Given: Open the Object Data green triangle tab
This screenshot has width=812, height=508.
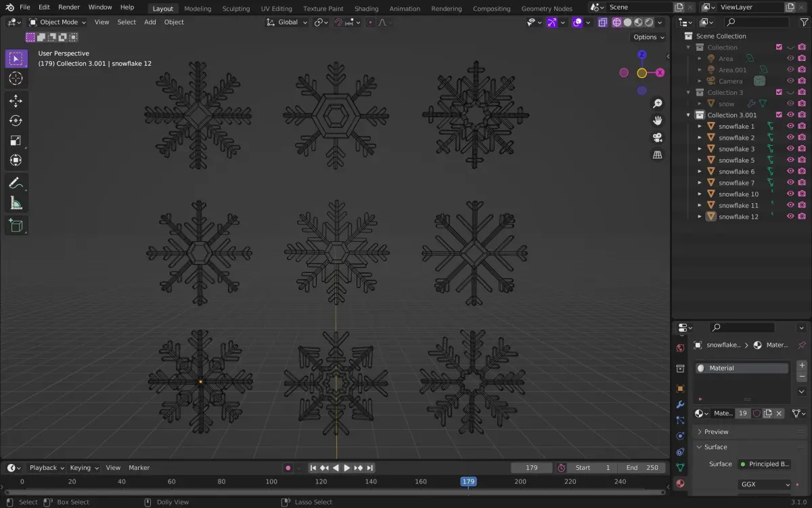Looking at the screenshot, I should coord(680,467).
